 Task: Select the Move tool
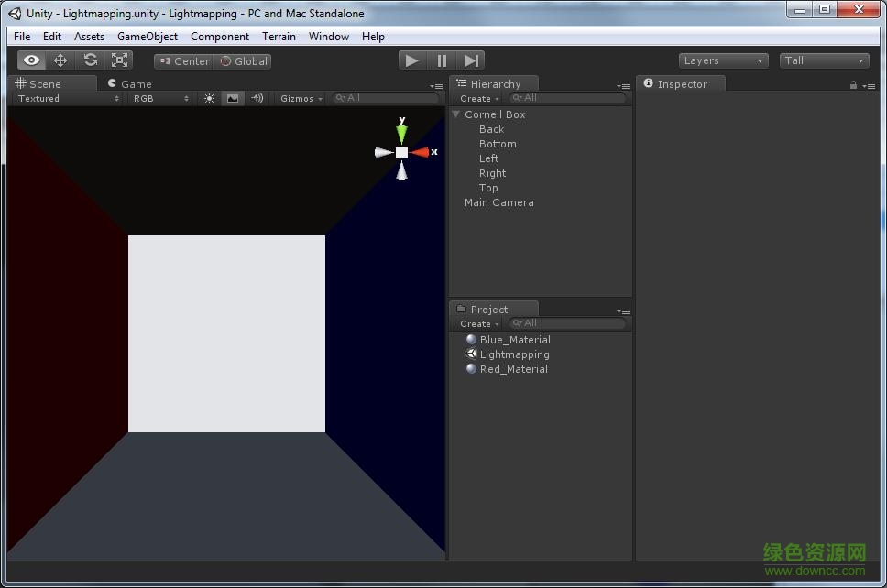(x=60, y=60)
